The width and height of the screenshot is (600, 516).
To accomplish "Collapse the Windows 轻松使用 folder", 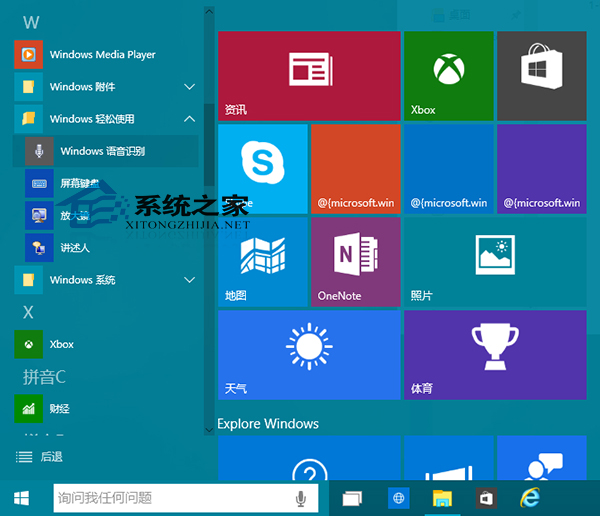I will pyautogui.click(x=189, y=119).
